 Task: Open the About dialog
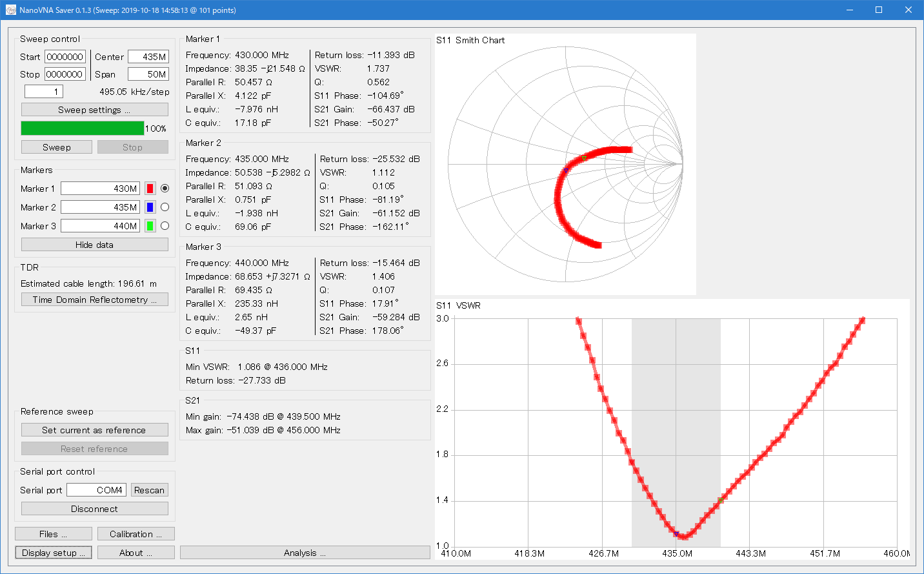coord(136,553)
